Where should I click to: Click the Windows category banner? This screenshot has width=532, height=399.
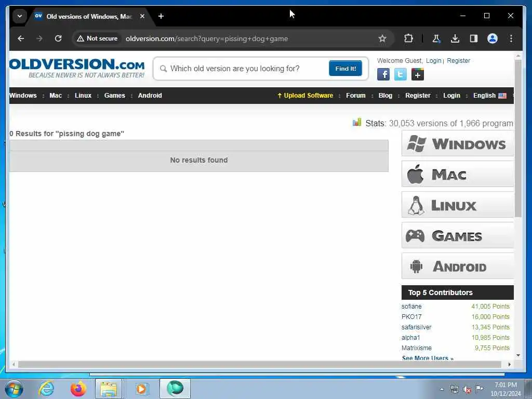coord(457,143)
